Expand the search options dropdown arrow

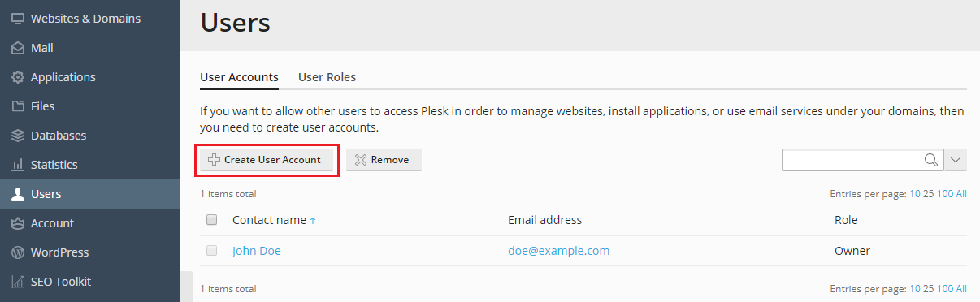956,160
